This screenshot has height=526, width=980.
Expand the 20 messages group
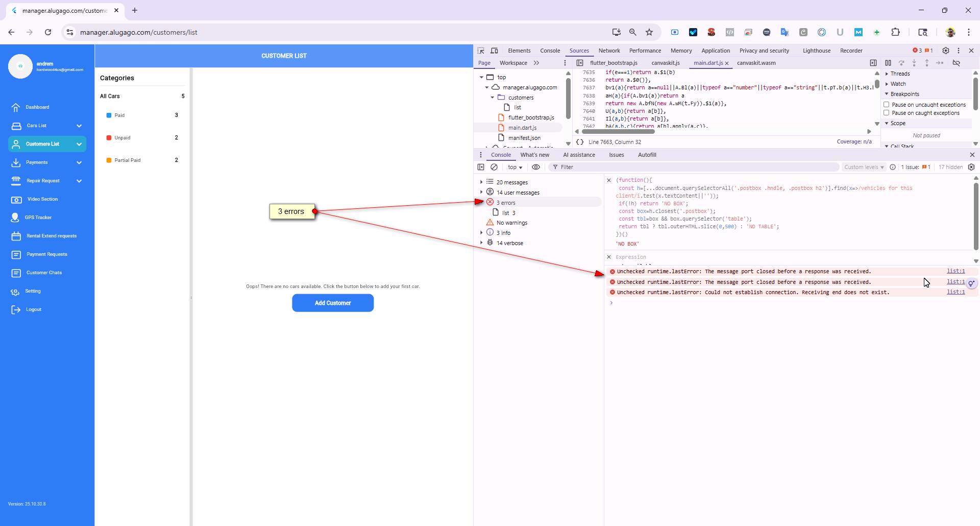[x=481, y=182]
